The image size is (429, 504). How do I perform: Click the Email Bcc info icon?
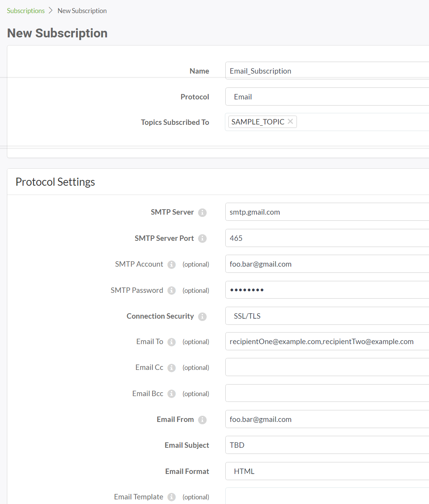pyautogui.click(x=172, y=394)
